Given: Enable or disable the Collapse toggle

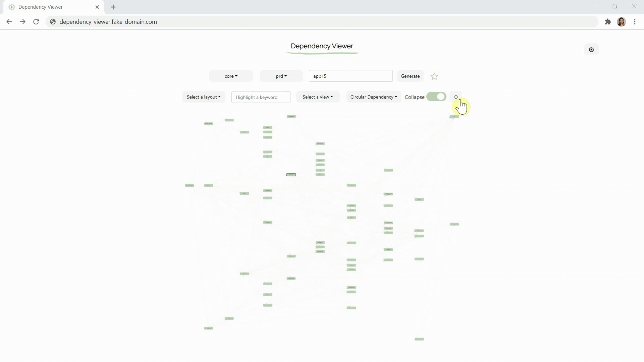Looking at the screenshot, I should [436, 97].
